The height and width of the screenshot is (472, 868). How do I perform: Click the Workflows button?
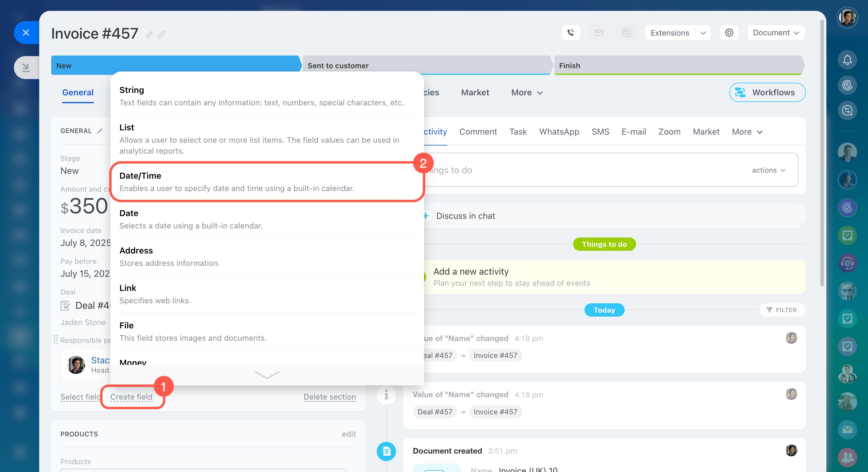(x=767, y=92)
